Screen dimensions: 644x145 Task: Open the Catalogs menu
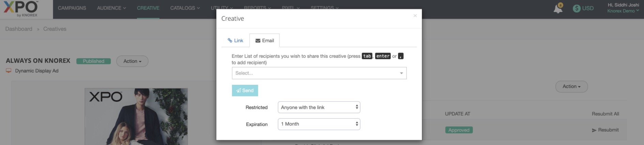point(185,8)
